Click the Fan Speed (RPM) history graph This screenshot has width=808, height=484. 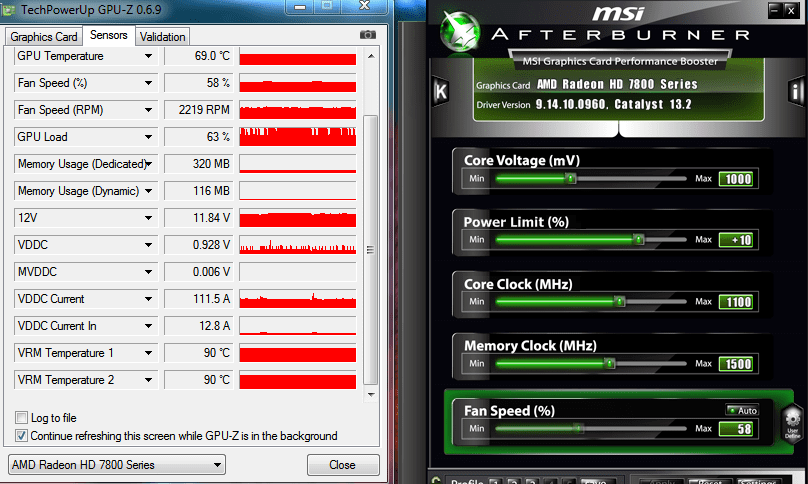click(298, 110)
